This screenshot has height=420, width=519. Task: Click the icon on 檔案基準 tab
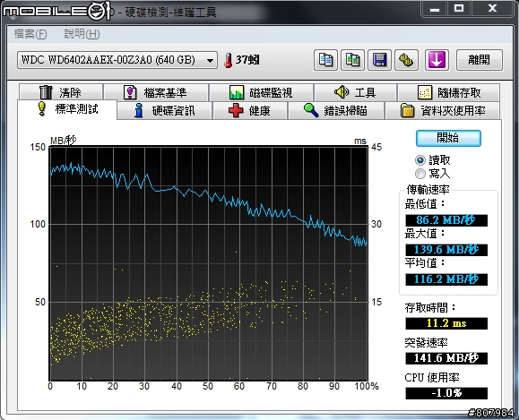[x=130, y=92]
